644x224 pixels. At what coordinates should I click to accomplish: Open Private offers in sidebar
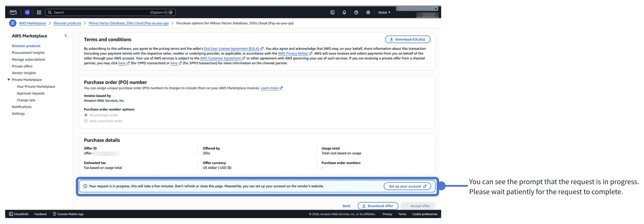(x=22, y=66)
